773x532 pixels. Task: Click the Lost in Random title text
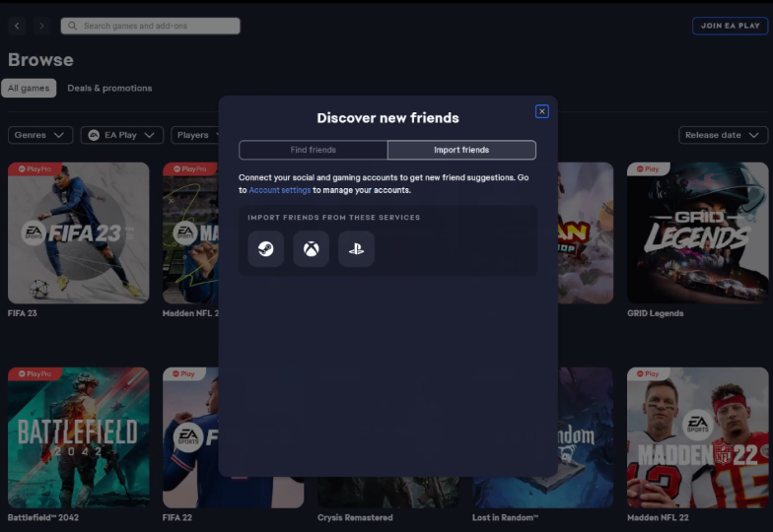(505, 518)
